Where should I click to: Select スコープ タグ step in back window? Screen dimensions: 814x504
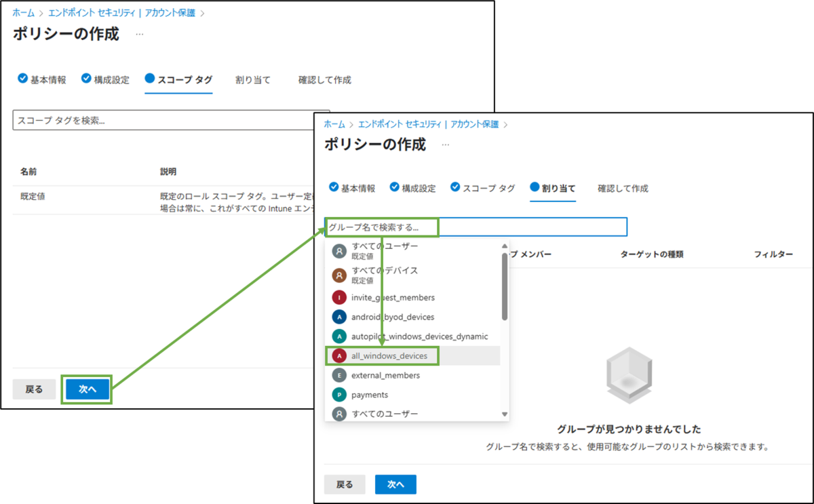[178, 79]
